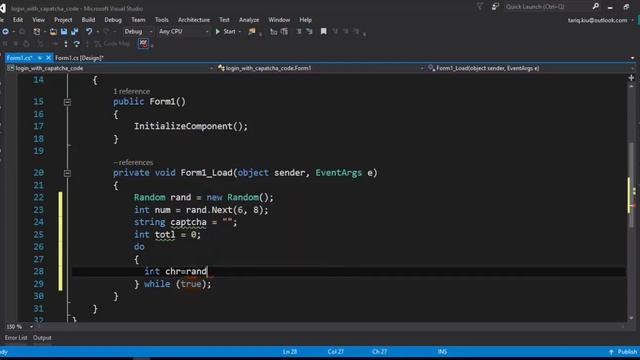Expand the Start button dropdown arrow
Image resolution: width=640 pixels, height=360 pixels.
pyautogui.click(x=240, y=31)
